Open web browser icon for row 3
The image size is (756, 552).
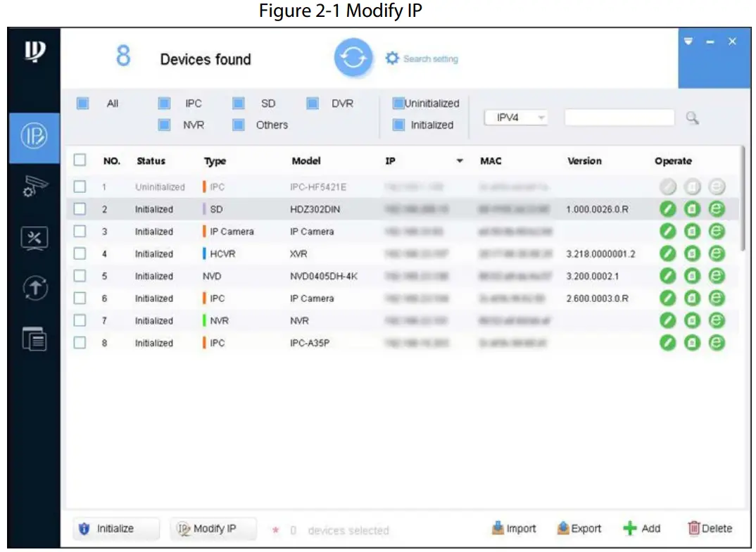(x=717, y=232)
